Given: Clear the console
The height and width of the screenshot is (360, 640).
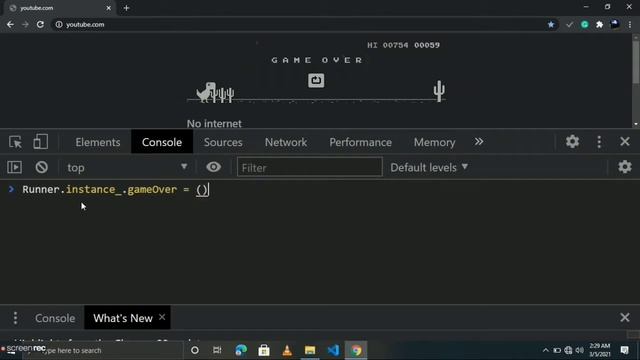Looking at the screenshot, I should pos(41,167).
